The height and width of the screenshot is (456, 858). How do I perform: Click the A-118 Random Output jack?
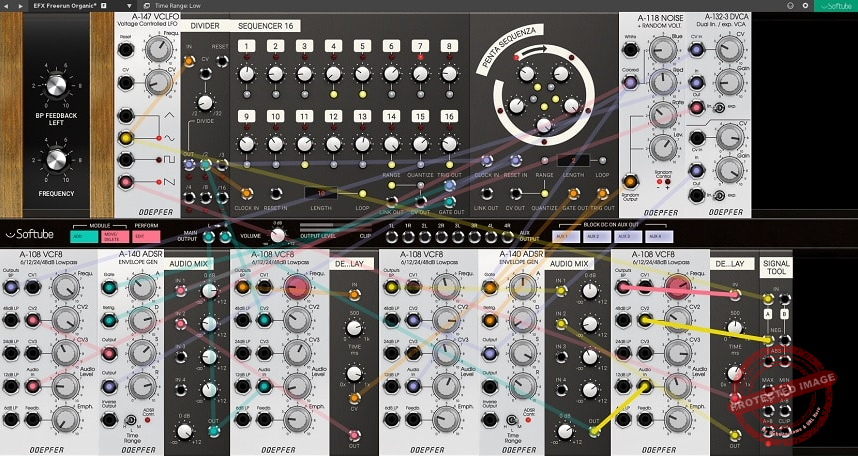coord(630,181)
